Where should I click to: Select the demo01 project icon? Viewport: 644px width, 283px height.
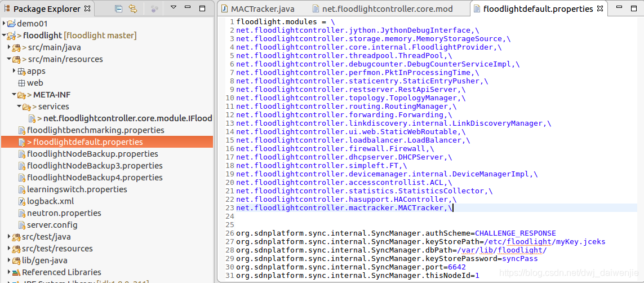(x=11, y=24)
